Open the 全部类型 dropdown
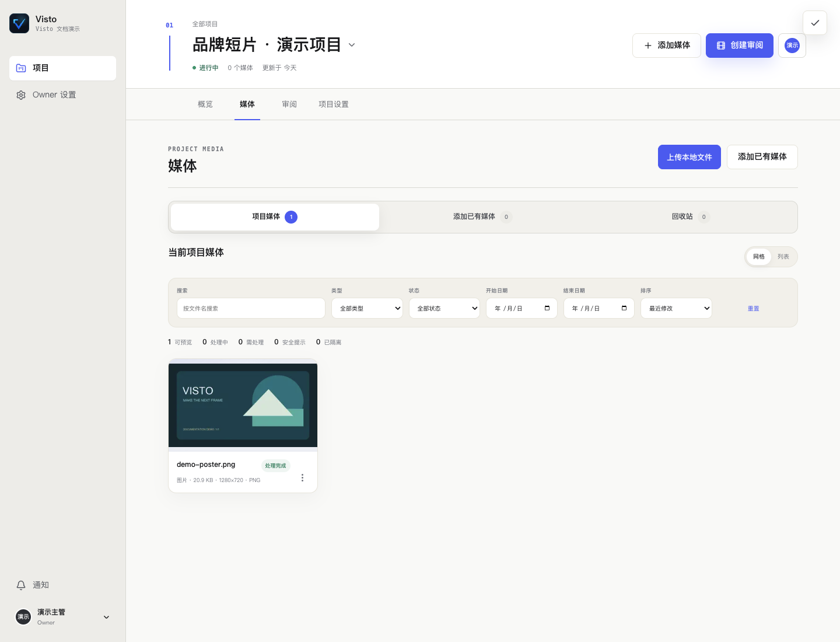840x642 pixels. [367, 308]
